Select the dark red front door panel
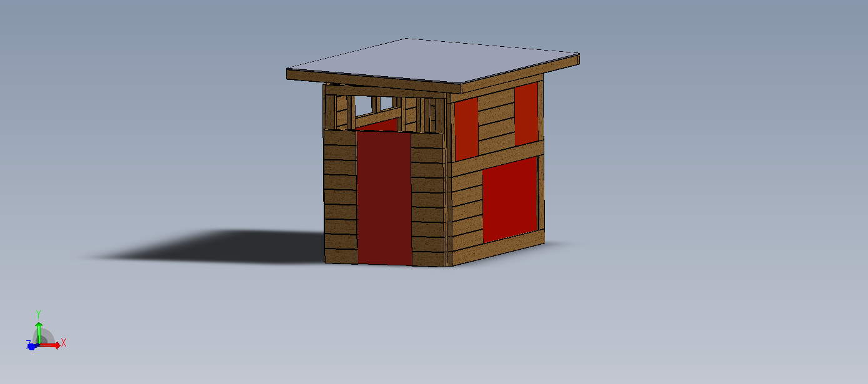 point(384,199)
